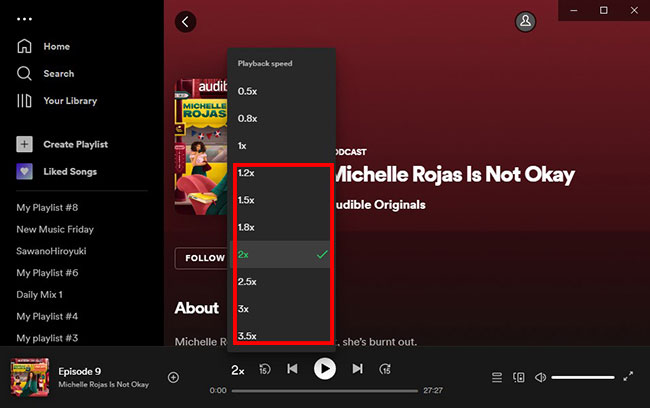Viewport: 650px width, 408px height.
Task: Seek on the playback progress bar
Action: (325, 391)
